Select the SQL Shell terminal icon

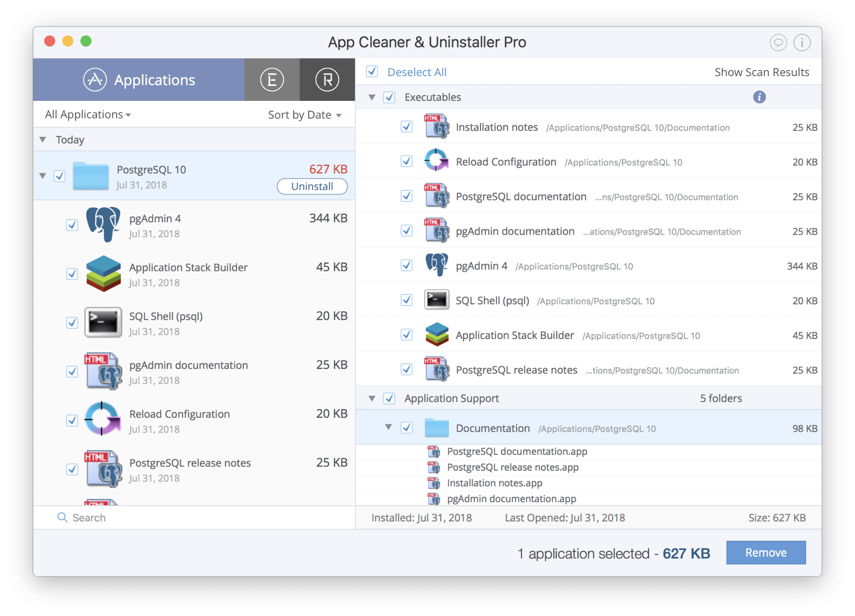click(x=103, y=322)
